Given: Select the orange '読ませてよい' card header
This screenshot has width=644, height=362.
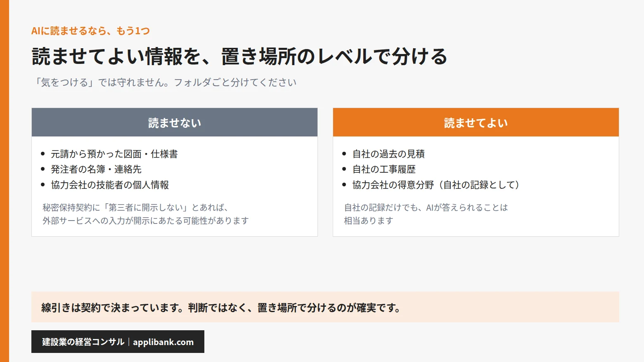Looking at the screenshot, I should coord(476,122).
